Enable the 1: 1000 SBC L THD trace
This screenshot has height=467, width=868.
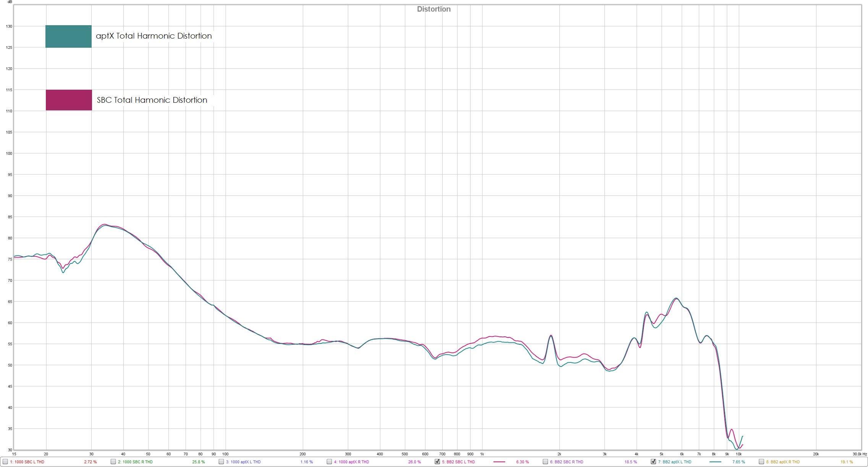pyautogui.click(x=5, y=462)
